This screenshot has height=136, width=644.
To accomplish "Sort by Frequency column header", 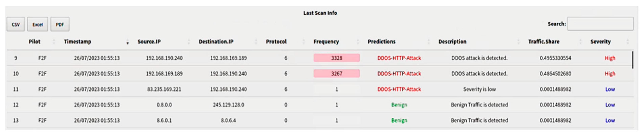I will click(x=326, y=41).
